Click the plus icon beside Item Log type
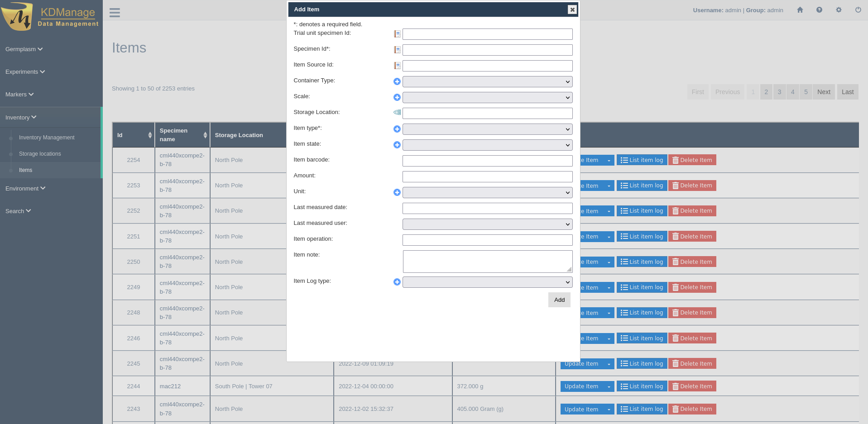This screenshot has width=868, height=424. pyautogui.click(x=397, y=282)
